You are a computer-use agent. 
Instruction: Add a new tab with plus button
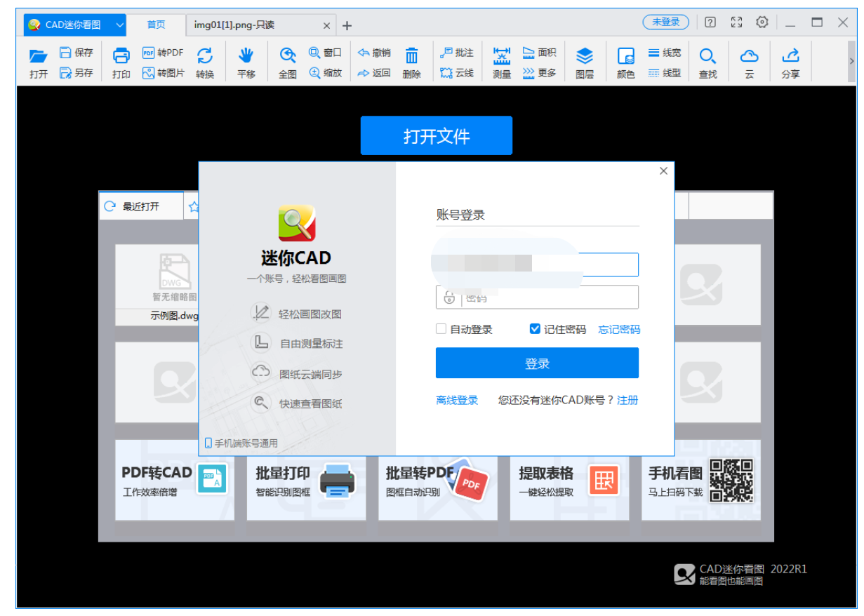point(347,25)
